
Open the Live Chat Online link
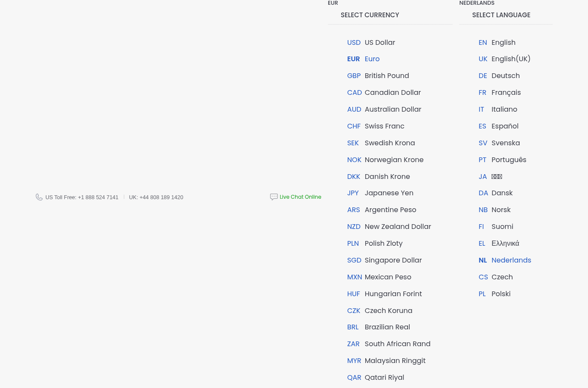tap(300, 197)
